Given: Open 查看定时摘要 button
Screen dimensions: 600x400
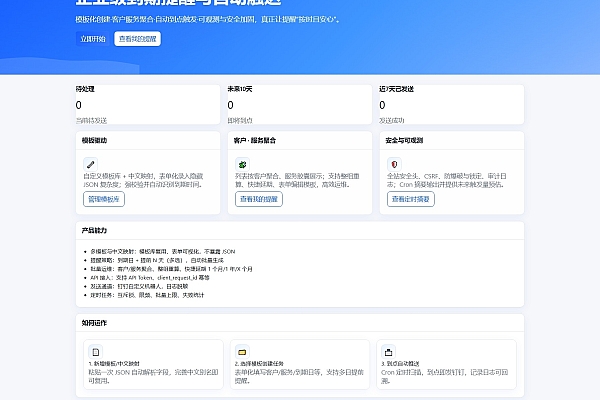Looking at the screenshot, I should (411, 199).
